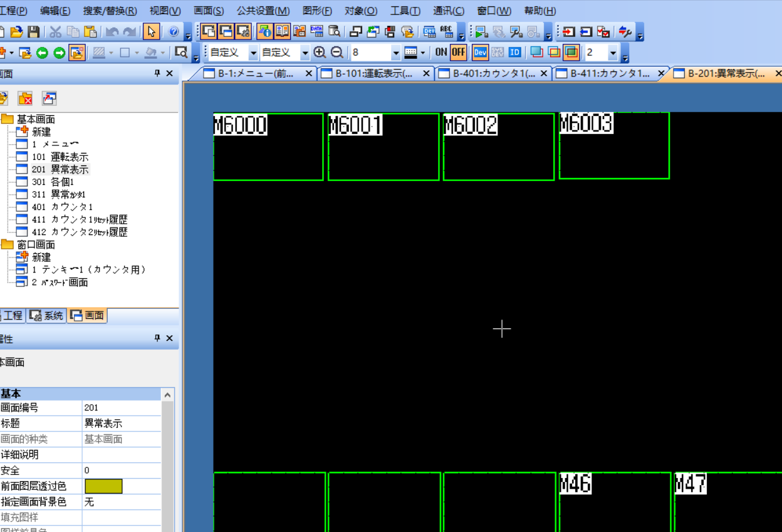Toggle the ON display state button
This screenshot has height=532, width=782.
(x=441, y=53)
